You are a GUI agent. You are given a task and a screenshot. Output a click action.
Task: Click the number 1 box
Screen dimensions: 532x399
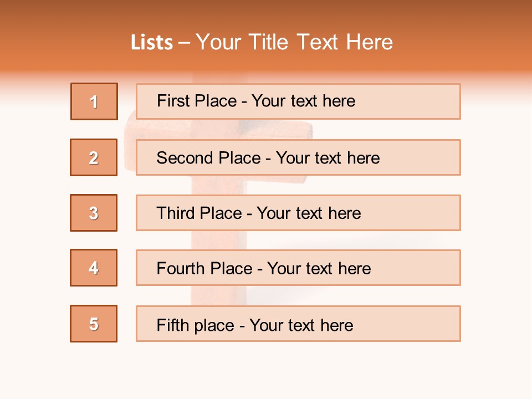coord(94,101)
